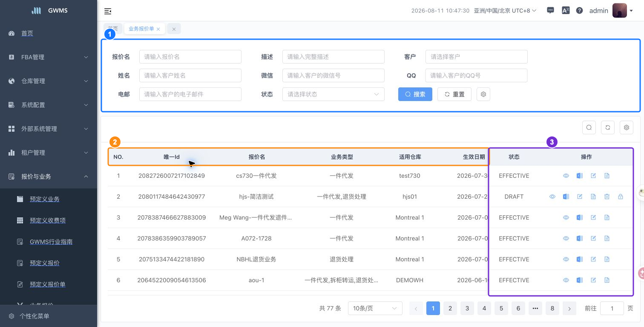Expand the 外部系统管理 sidebar menu
Image resolution: width=644 pixels, height=327 pixels.
(49, 129)
